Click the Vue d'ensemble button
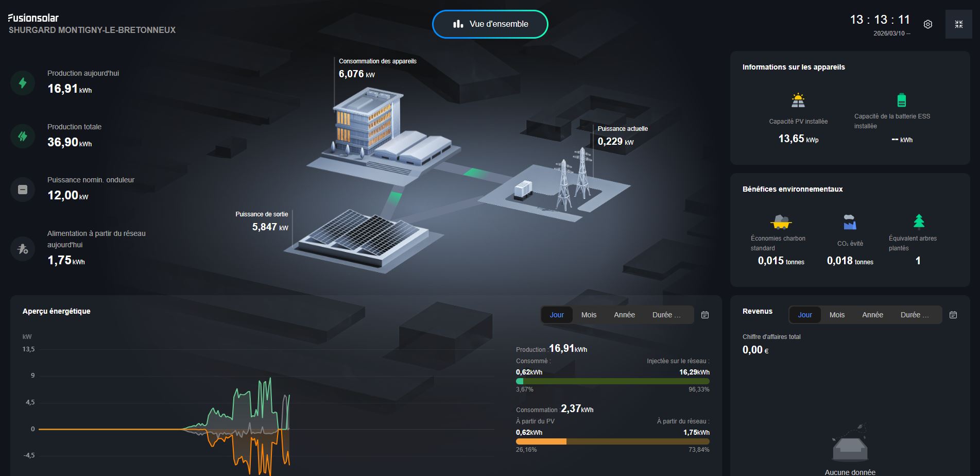Screen dimensions: 980x476 [x=490, y=24]
